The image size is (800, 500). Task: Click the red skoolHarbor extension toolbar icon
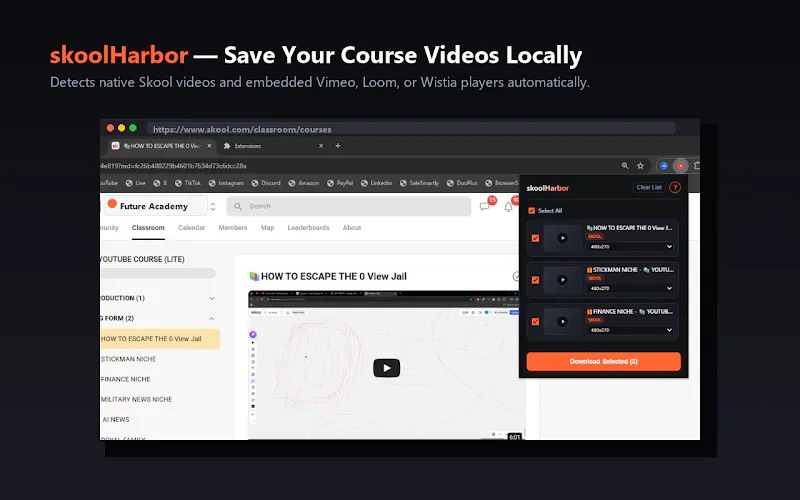(x=680, y=166)
